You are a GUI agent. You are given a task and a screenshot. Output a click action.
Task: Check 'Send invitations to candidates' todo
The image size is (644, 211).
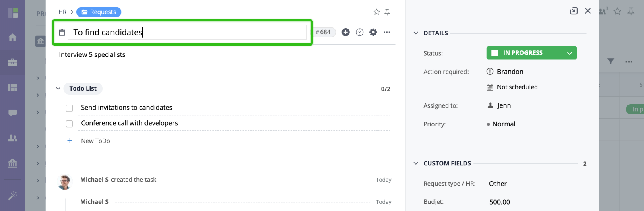click(70, 108)
